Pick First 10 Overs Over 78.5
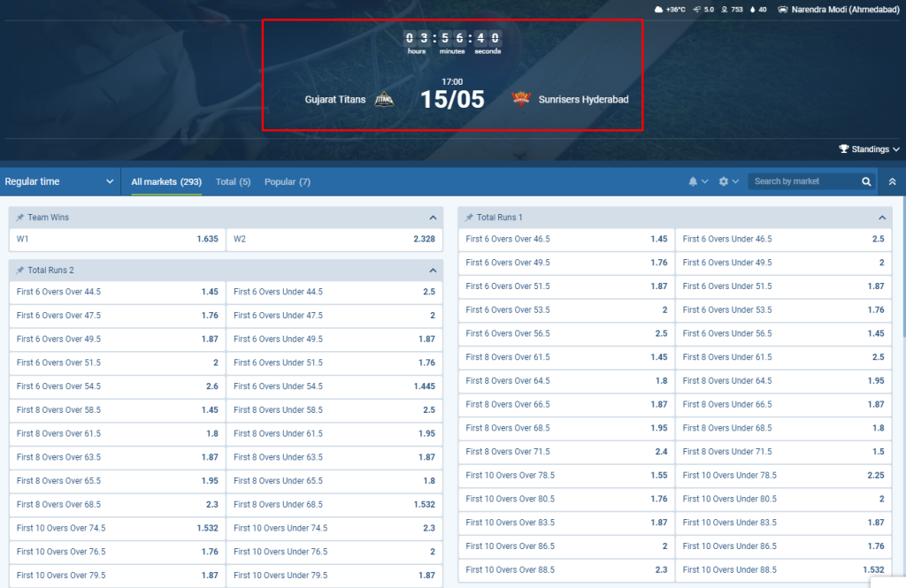This screenshot has height=588, width=906. pyautogui.click(x=566, y=476)
